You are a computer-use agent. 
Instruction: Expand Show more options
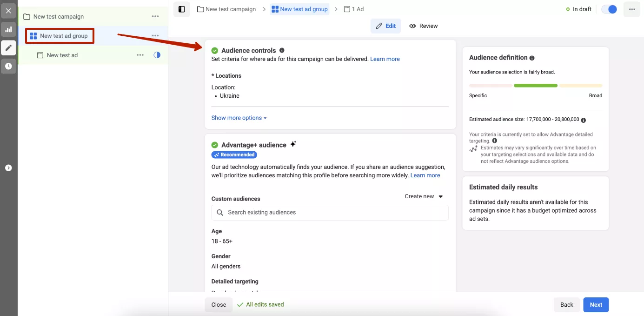239,118
